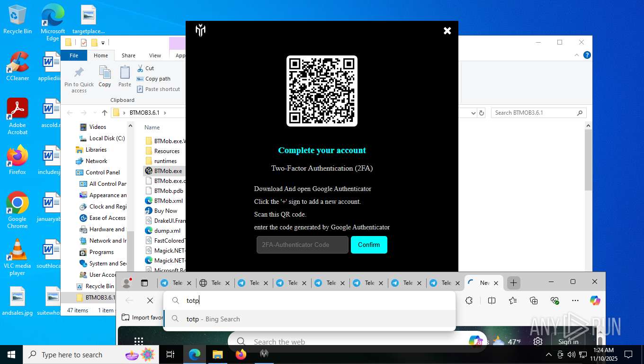Screen dimensions: 644x364
Task: Open the View ribbon tab
Action: [x=155, y=55]
